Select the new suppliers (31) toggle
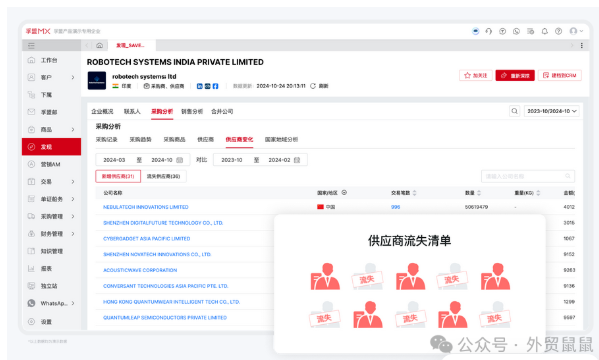599x360 pixels. (x=118, y=176)
